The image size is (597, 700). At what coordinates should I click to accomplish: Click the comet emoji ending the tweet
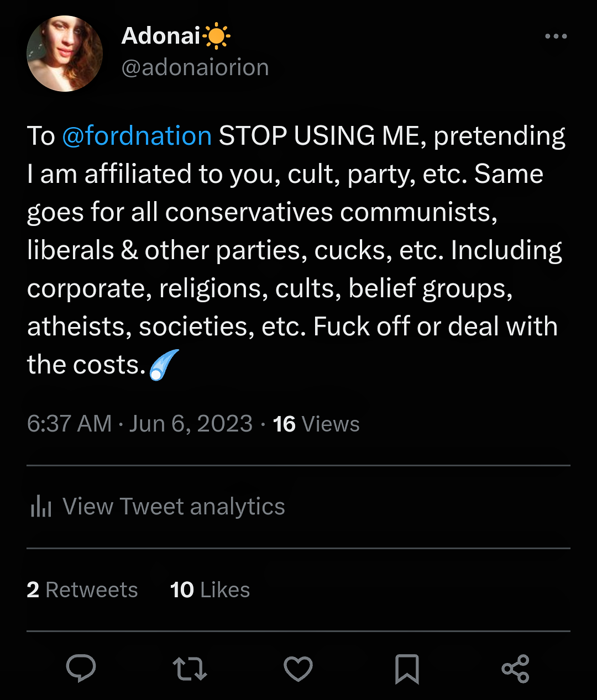click(x=164, y=365)
